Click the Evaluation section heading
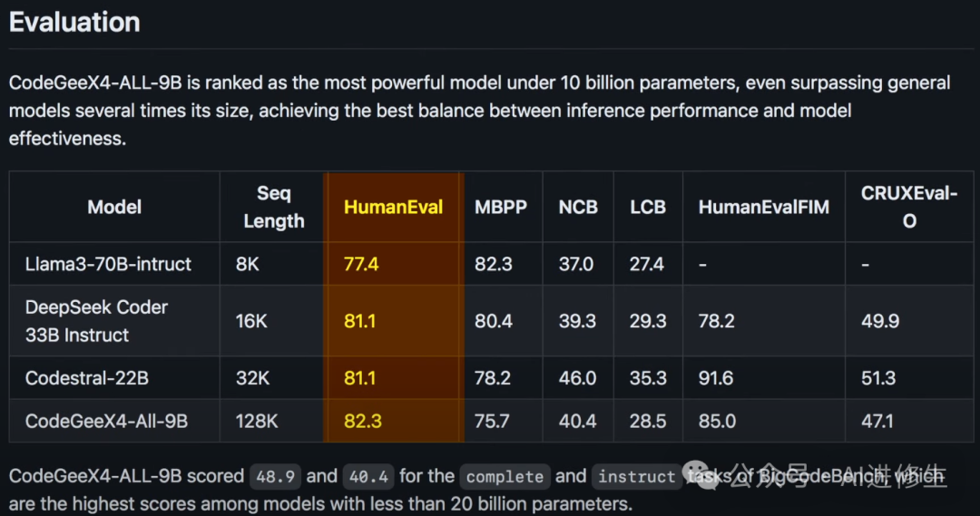 click(x=74, y=23)
